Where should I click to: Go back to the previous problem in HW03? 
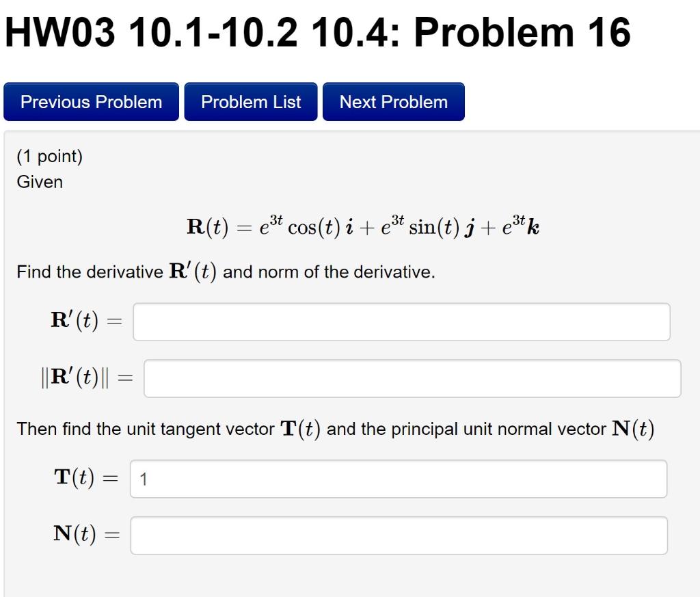90,101
